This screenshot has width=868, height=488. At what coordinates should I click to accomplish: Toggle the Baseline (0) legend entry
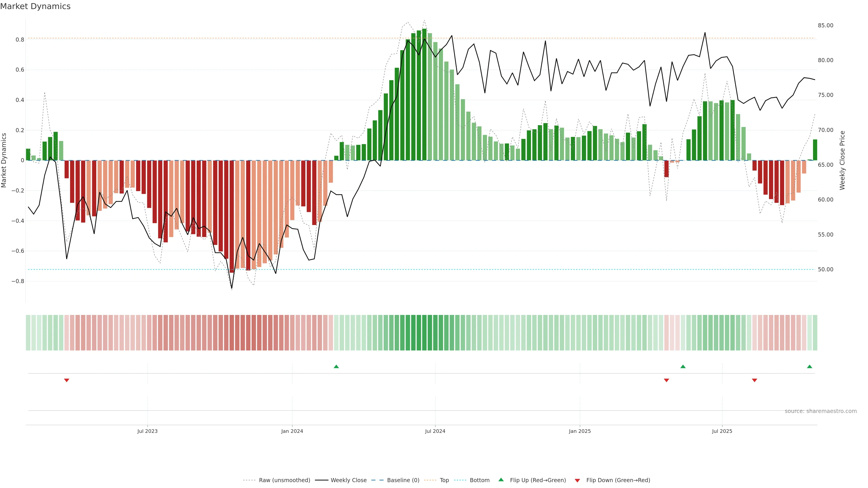(x=403, y=480)
